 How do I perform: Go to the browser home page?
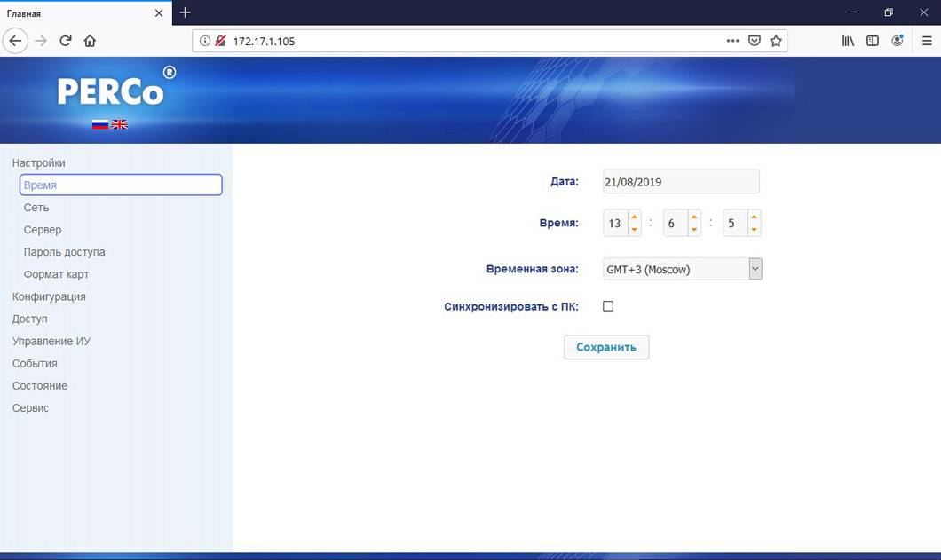pyautogui.click(x=90, y=41)
